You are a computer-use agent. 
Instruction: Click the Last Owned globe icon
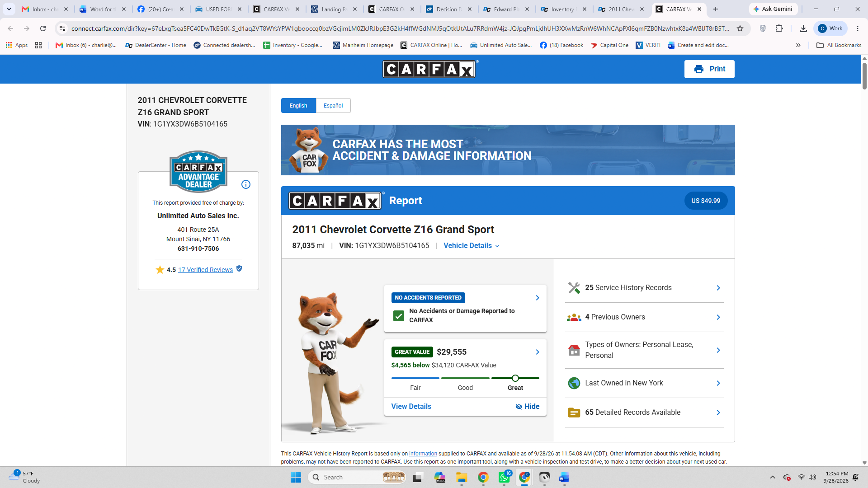coord(574,383)
